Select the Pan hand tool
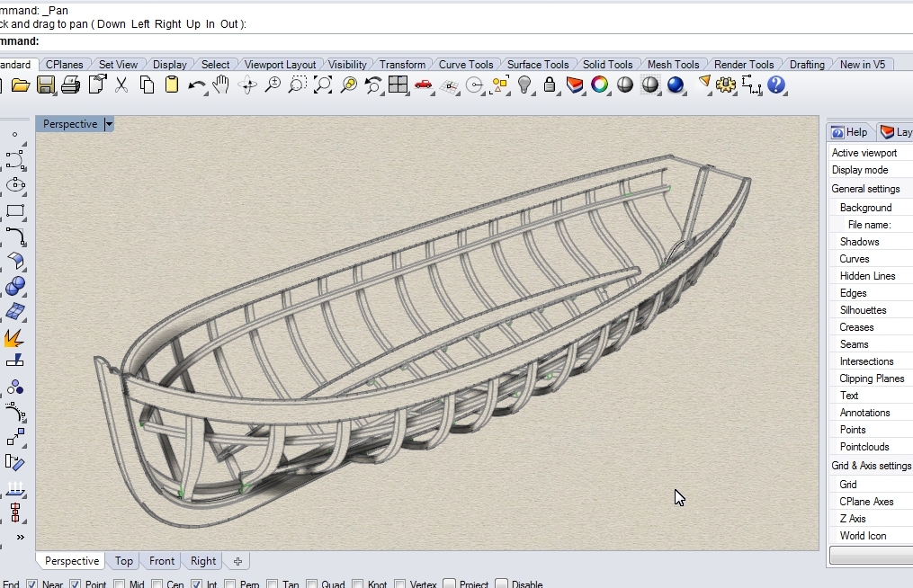 (x=221, y=85)
